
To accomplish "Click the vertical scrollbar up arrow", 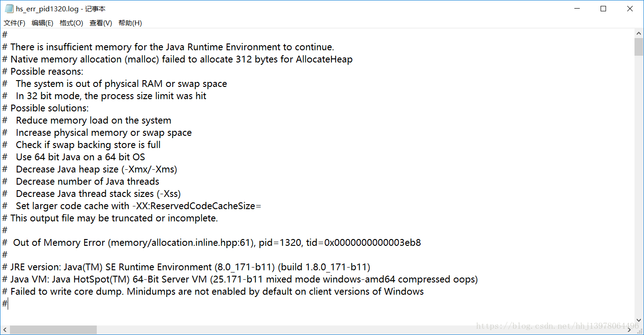I will tap(639, 33).
